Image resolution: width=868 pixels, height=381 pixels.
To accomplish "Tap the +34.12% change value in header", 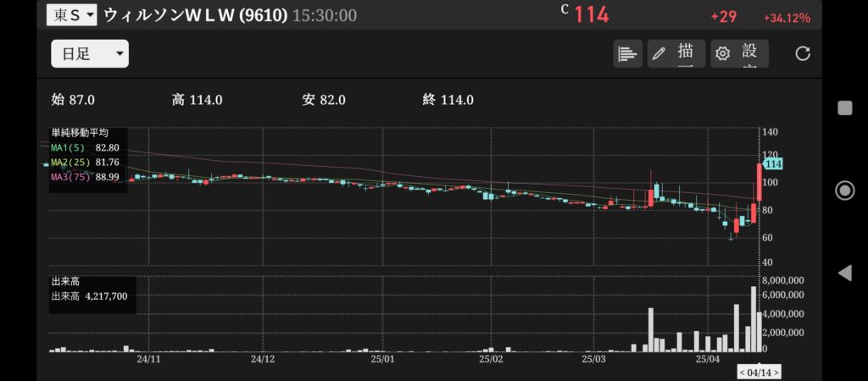I will pos(787,18).
